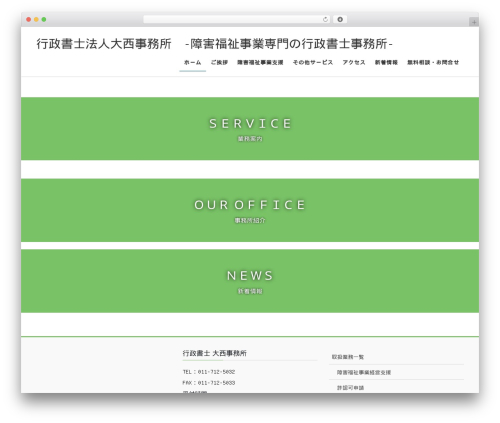Click the download icon beside address bar
The image size is (500, 423).
point(340,20)
